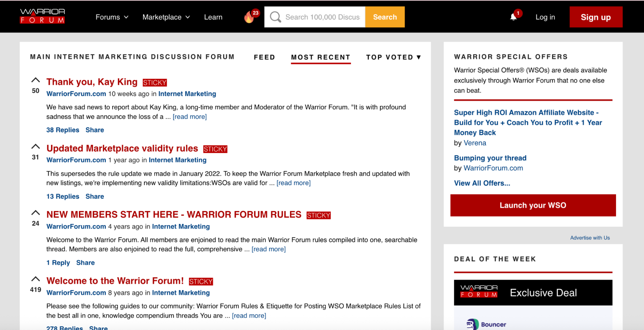Click read more on Marketplace validity post
This screenshot has height=330, width=644.
click(293, 183)
